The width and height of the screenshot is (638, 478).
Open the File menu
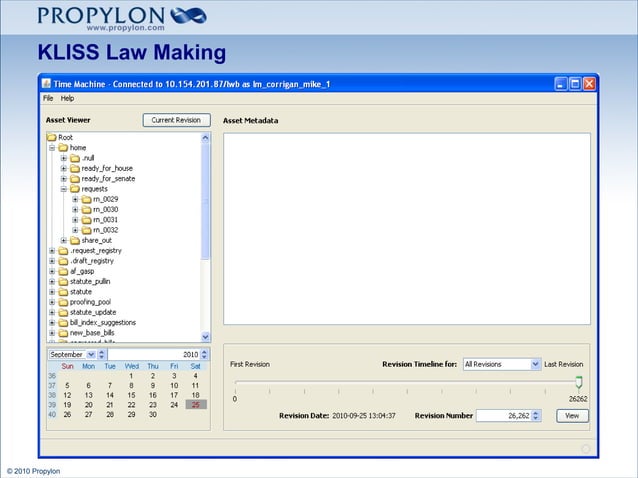point(48,98)
